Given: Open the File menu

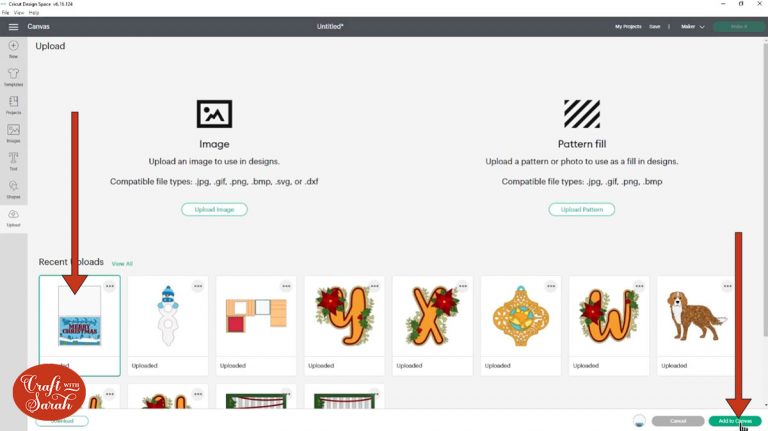Looking at the screenshot, I should (x=5, y=13).
